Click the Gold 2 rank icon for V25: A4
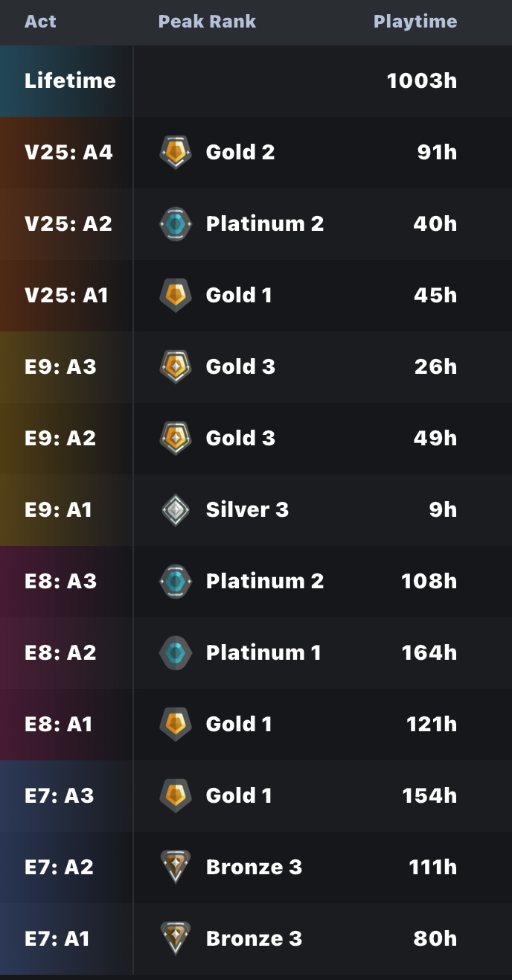Viewport: 512px width, 980px height. point(176,152)
